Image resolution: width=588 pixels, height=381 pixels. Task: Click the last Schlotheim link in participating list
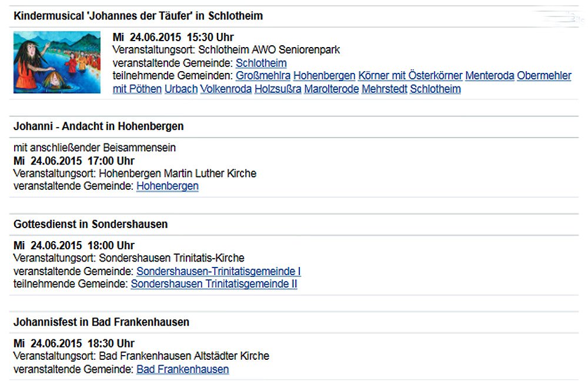coord(435,89)
